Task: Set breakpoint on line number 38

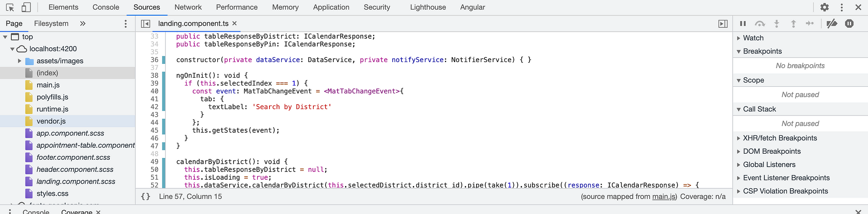Action: [x=155, y=76]
